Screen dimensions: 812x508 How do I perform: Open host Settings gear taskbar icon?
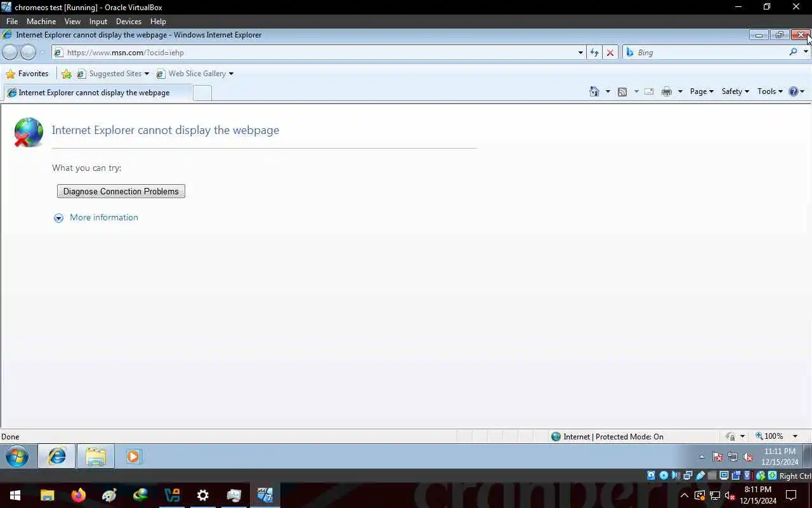tap(202, 495)
